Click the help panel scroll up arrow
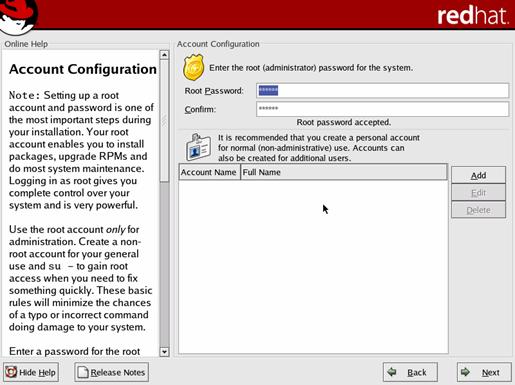The image size is (515, 385). coord(164,55)
